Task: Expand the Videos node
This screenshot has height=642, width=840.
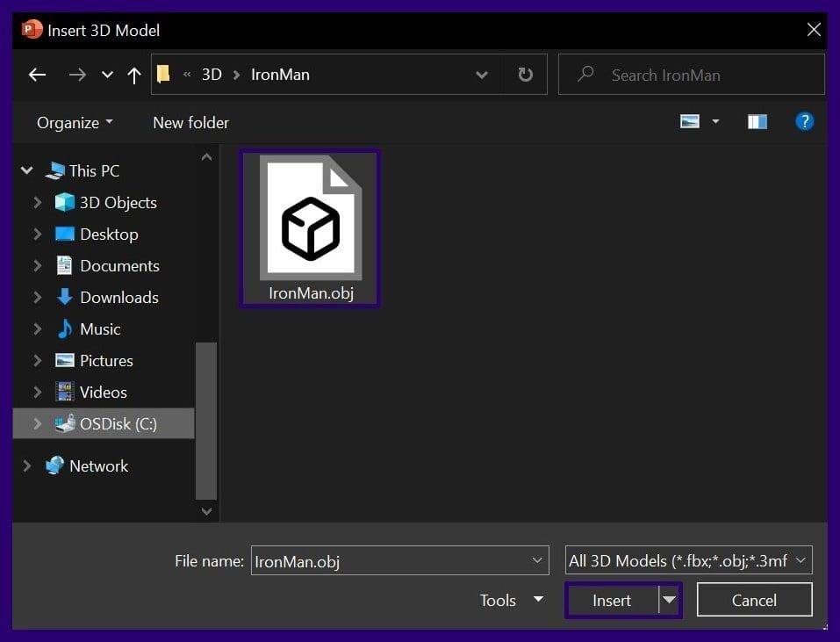Action: [x=37, y=393]
